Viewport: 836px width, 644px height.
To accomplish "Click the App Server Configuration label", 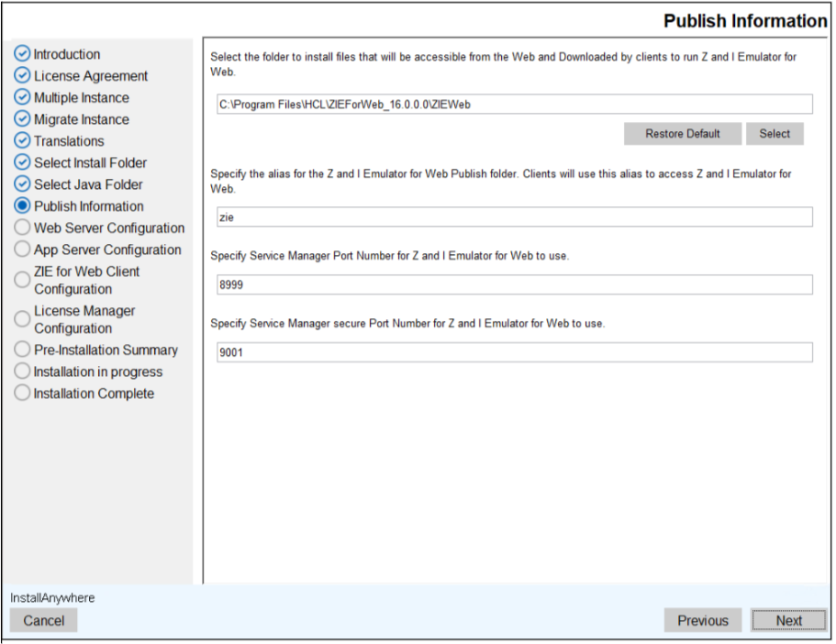I will pyautogui.click(x=107, y=250).
